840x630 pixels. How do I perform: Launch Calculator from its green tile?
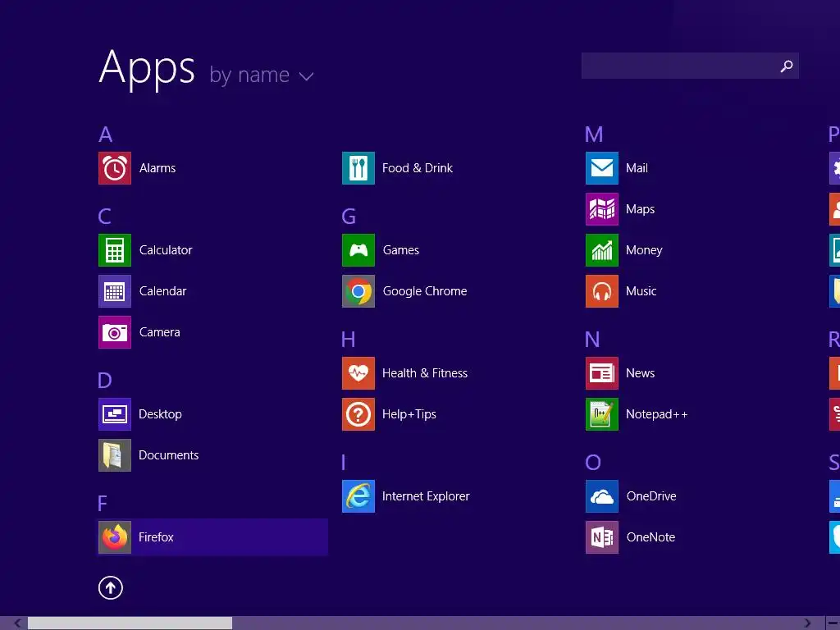[x=115, y=250]
